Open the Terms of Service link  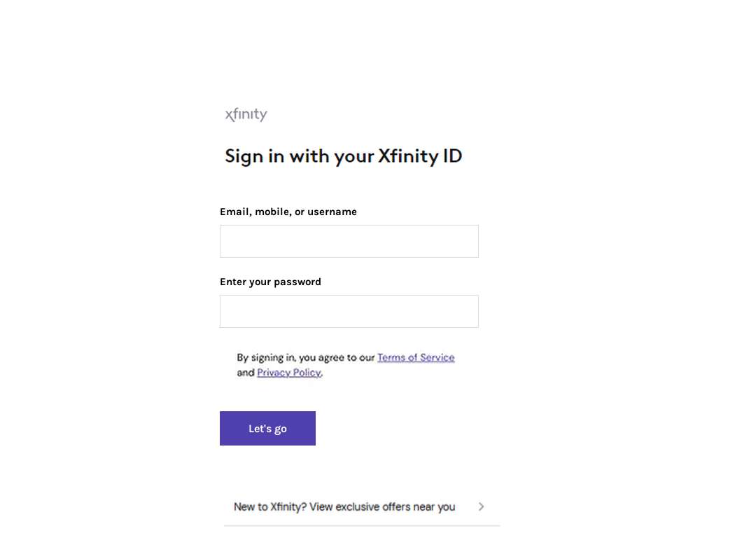tap(416, 357)
